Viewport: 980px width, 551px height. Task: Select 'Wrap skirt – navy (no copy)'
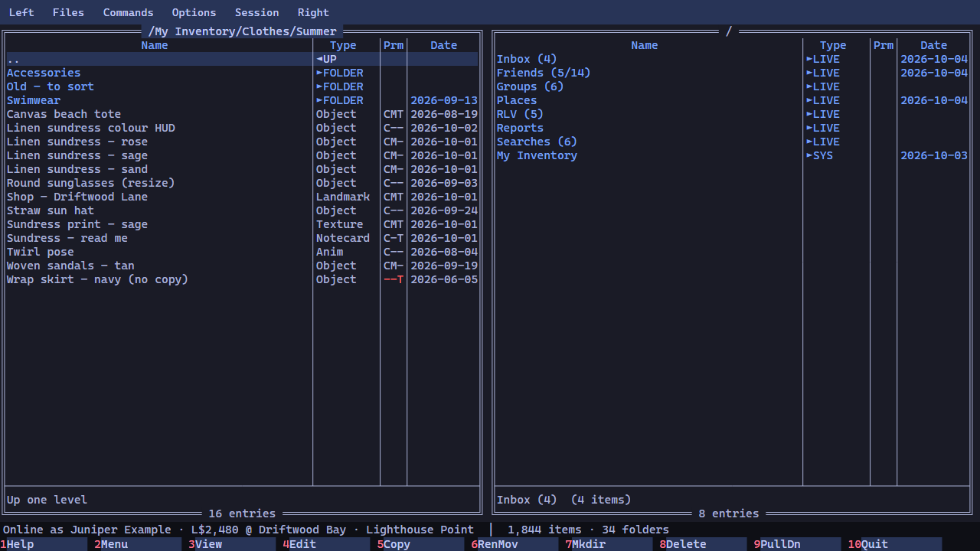tap(242, 279)
